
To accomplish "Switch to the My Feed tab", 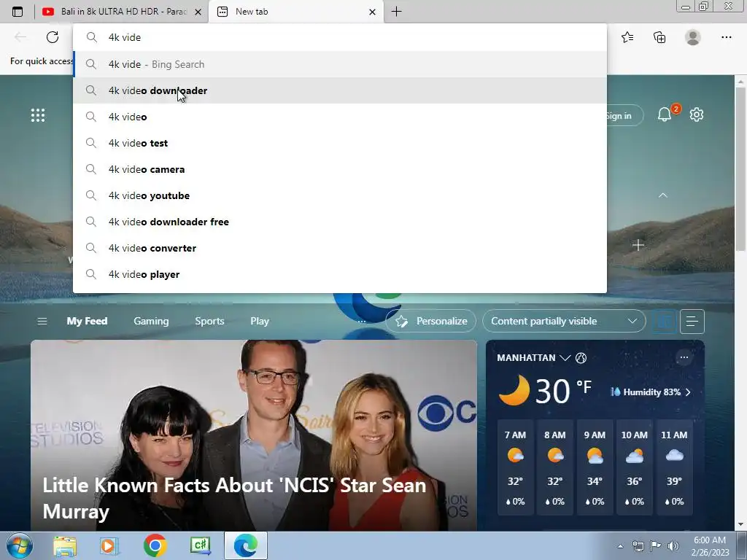I will click(x=88, y=321).
